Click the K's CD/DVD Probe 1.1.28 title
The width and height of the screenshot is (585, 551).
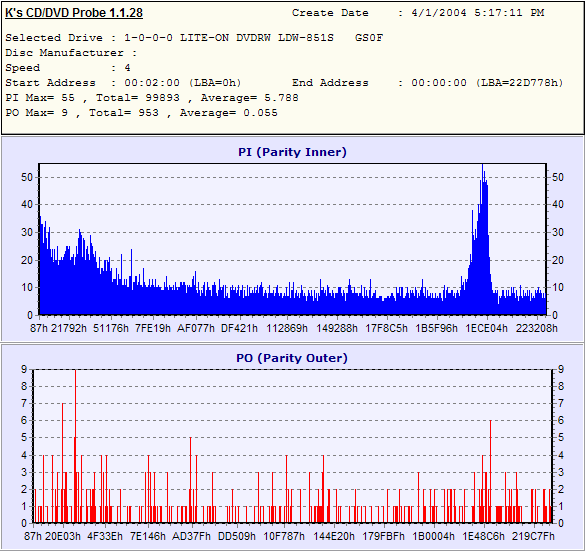74,13
